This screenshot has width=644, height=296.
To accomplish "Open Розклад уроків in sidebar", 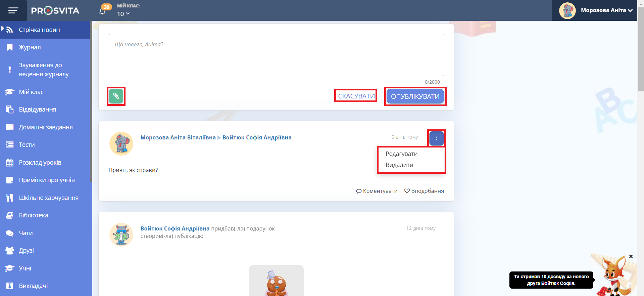I will point(40,163).
